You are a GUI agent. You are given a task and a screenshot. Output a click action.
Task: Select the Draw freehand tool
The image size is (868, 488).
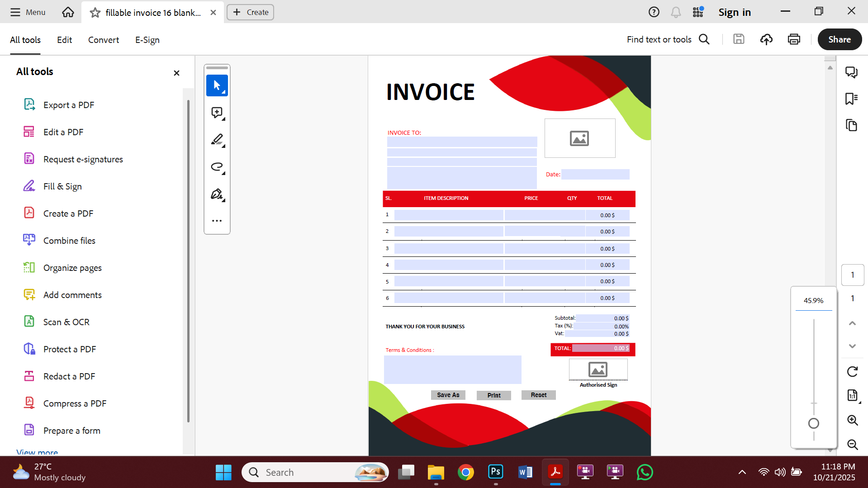(216, 166)
